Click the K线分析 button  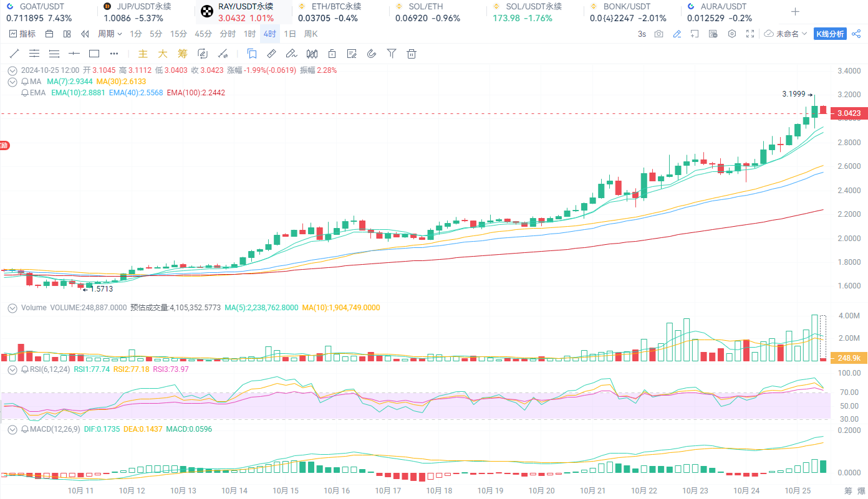pyautogui.click(x=831, y=34)
